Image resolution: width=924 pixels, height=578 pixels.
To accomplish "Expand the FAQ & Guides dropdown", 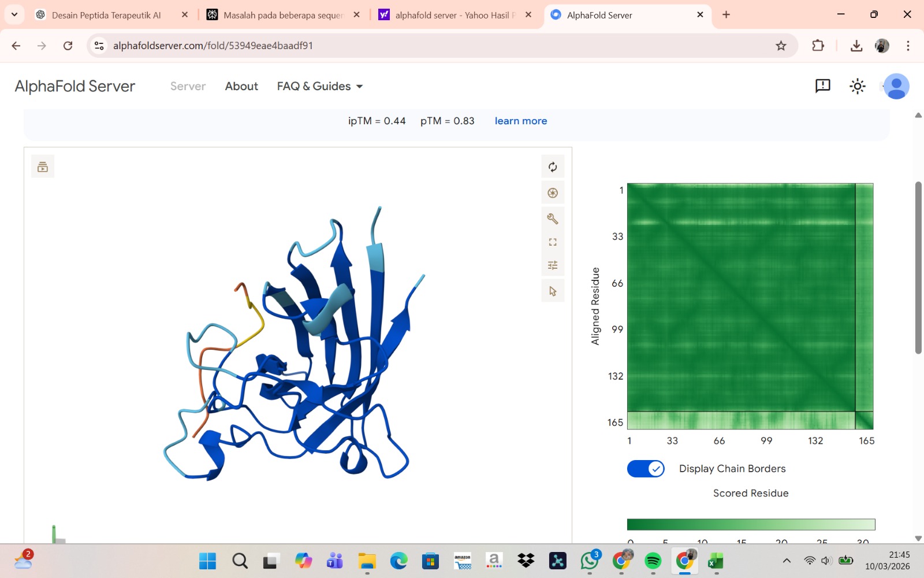I will coord(320,86).
